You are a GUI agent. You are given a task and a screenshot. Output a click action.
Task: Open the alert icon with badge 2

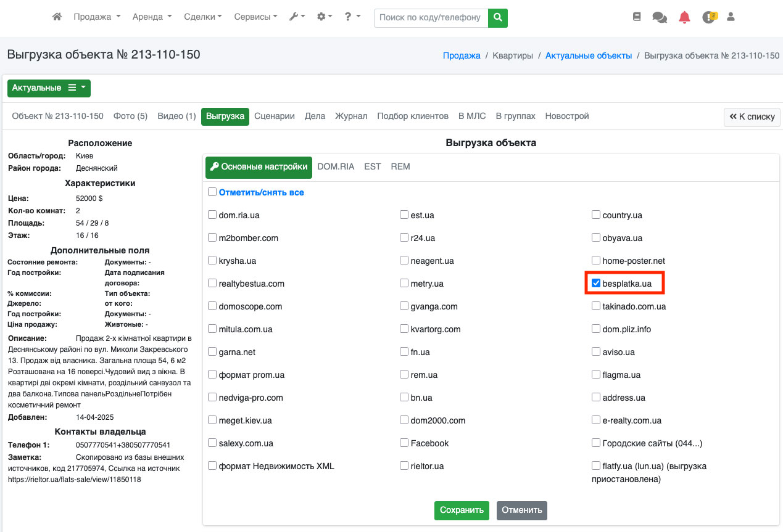(708, 17)
